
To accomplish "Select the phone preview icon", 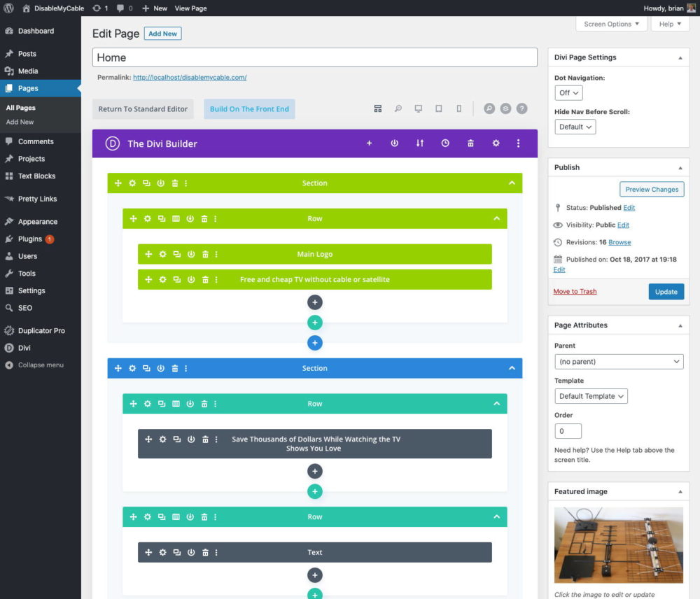I will coord(459,109).
